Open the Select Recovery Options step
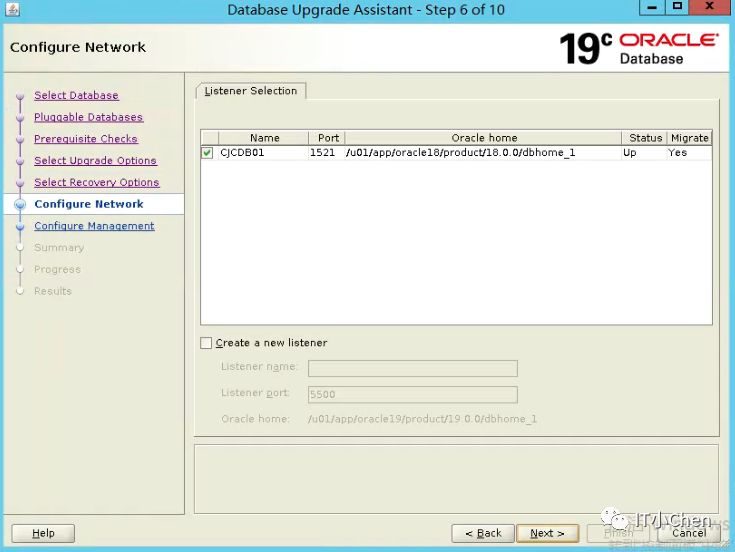Image resolution: width=735 pixels, height=552 pixels. click(97, 182)
